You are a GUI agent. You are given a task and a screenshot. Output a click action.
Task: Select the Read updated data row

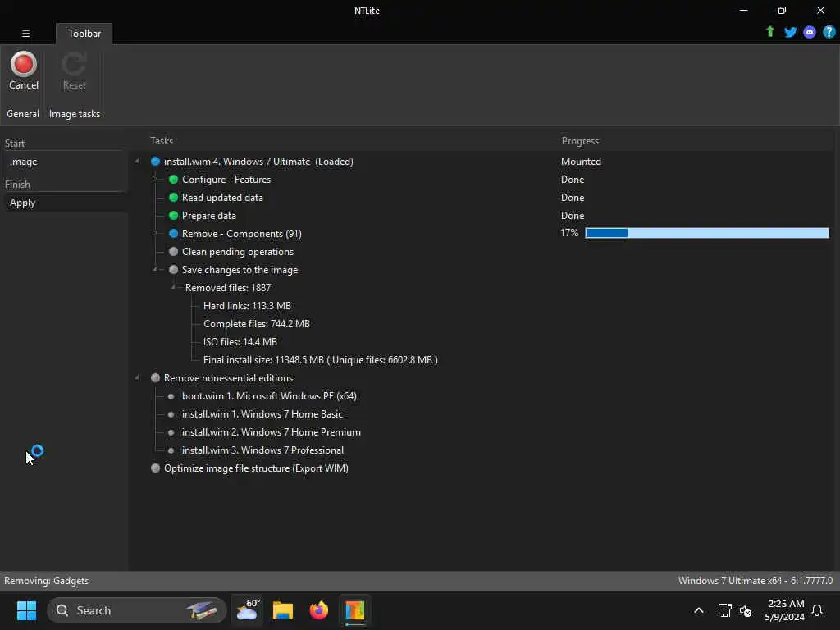pos(222,198)
